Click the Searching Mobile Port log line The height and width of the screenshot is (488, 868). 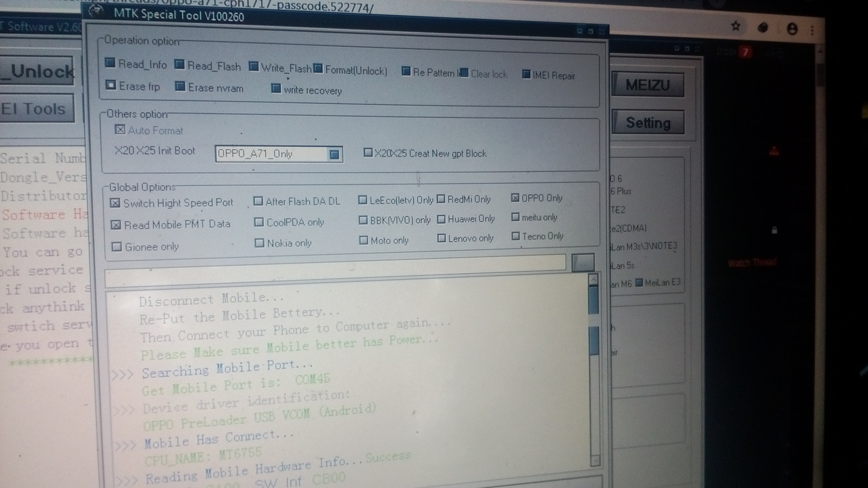tap(229, 369)
